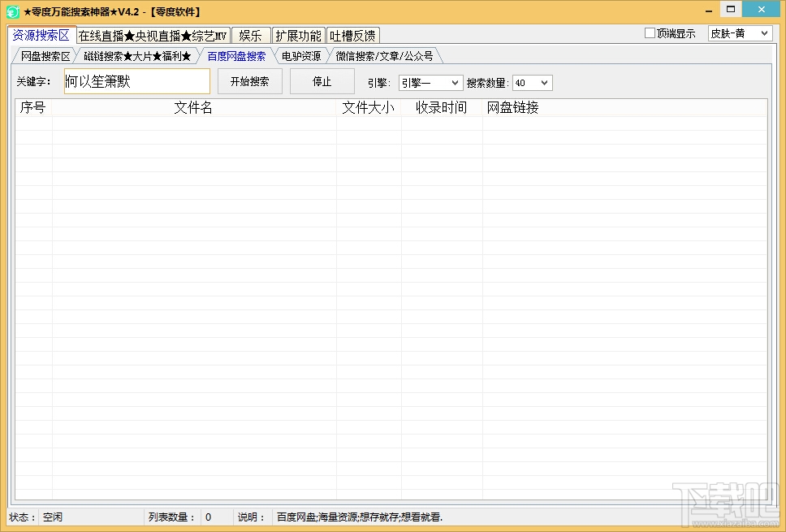Click the 停止 button

(x=322, y=81)
